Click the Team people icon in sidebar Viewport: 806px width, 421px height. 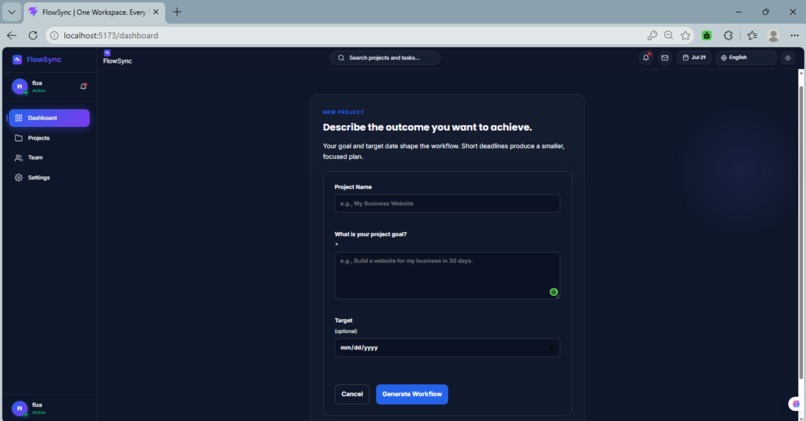[x=19, y=158]
